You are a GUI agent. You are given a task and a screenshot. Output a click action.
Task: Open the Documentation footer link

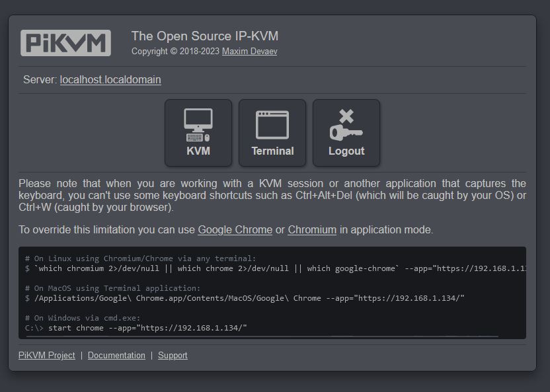coord(116,355)
